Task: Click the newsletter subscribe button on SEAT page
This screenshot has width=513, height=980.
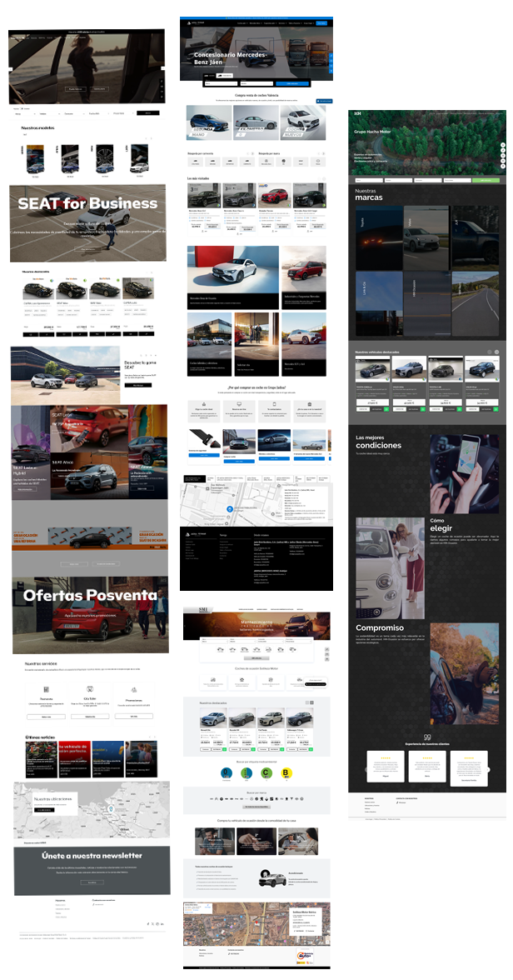Action: (x=92, y=882)
